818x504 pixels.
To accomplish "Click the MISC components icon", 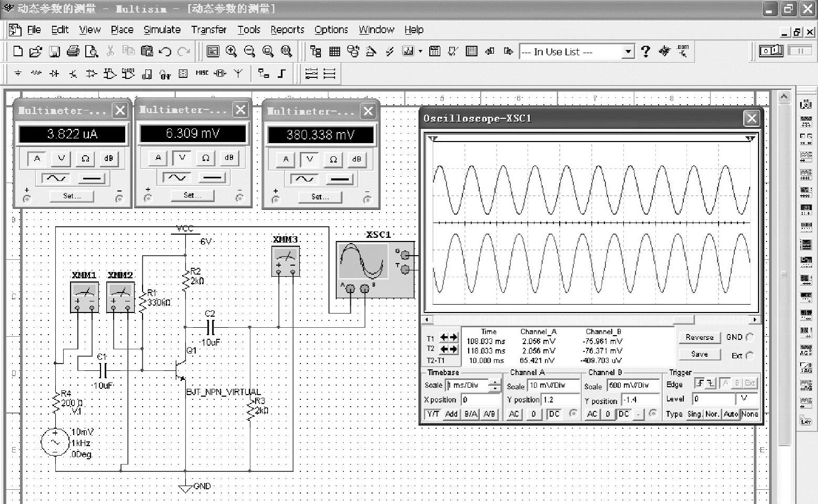I will tap(202, 74).
